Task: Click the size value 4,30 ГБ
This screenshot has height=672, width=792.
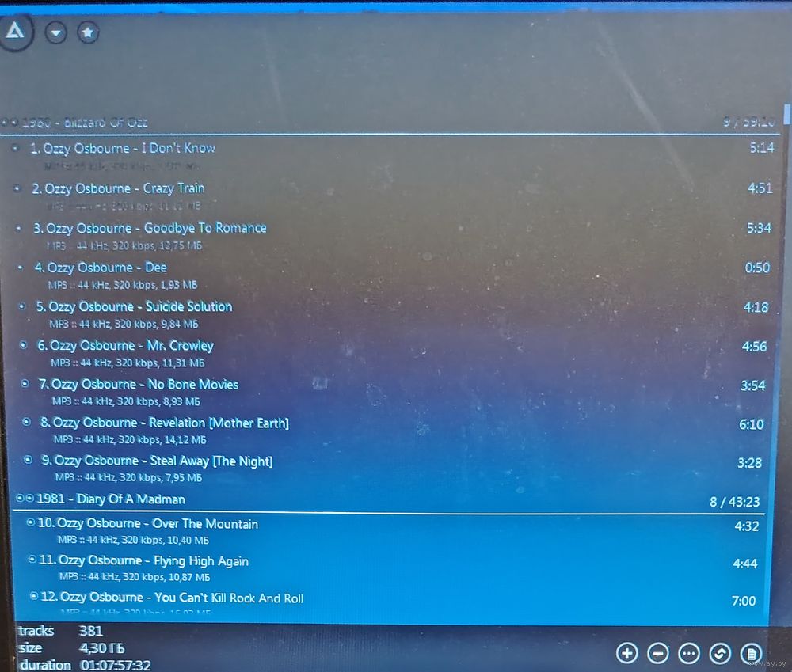Action: 102,647
